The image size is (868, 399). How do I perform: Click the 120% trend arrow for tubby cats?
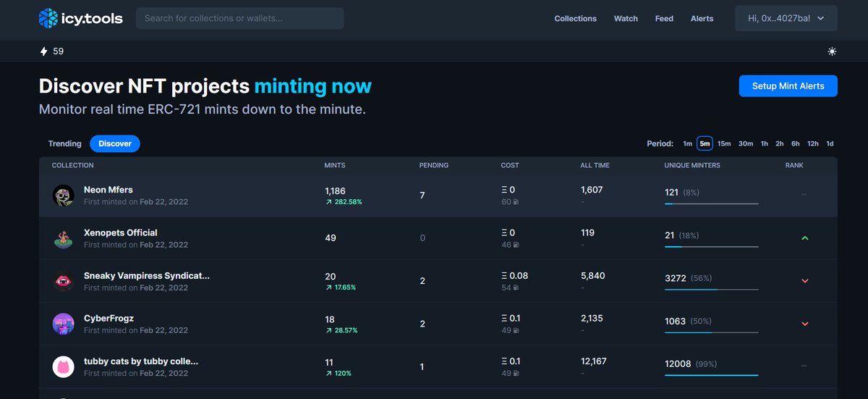tap(329, 374)
